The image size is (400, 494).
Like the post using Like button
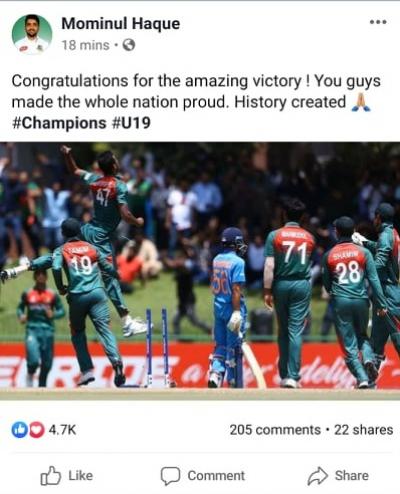67,475
